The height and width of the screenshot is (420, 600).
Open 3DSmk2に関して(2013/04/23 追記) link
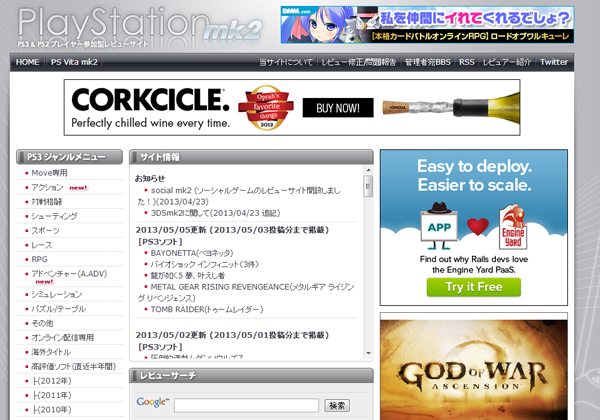click(215, 213)
